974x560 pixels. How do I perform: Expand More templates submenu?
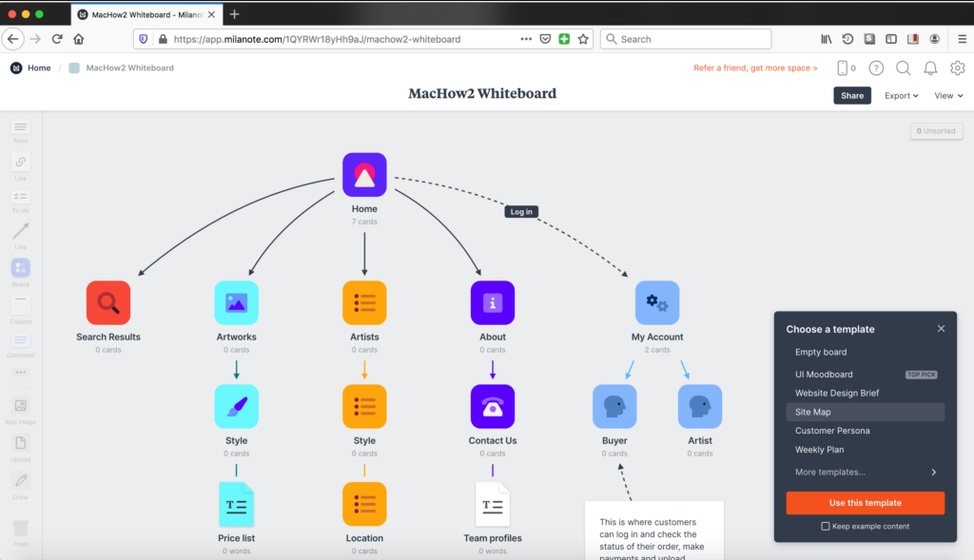pos(865,473)
